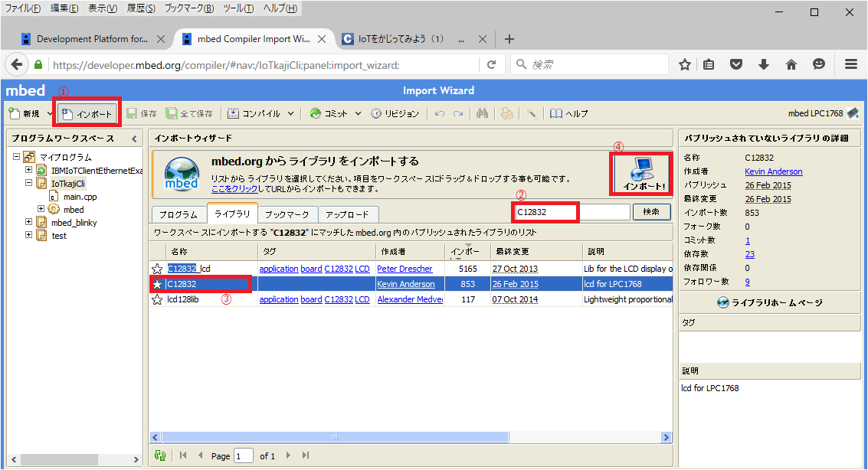Click the big インポート! import button

pos(641,174)
